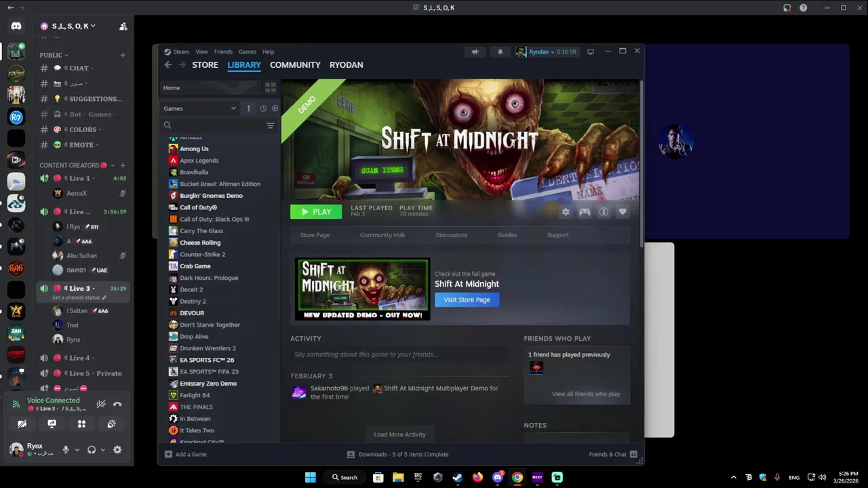Open Discord direct messages home icon

16,26
